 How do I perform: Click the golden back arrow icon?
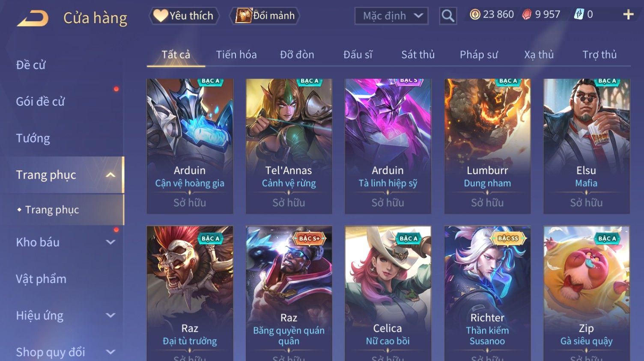pyautogui.click(x=33, y=18)
